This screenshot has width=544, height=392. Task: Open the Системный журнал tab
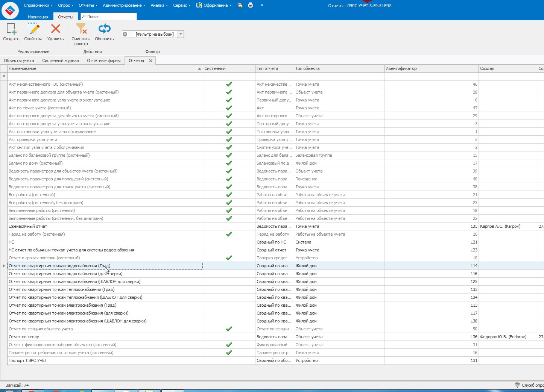point(61,61)
